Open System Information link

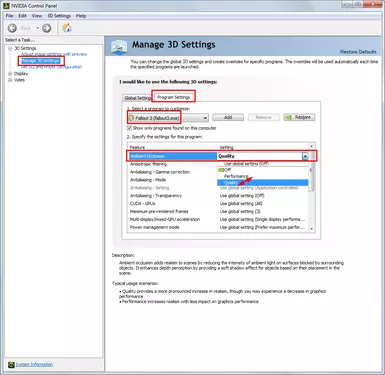tap(34, 365)
